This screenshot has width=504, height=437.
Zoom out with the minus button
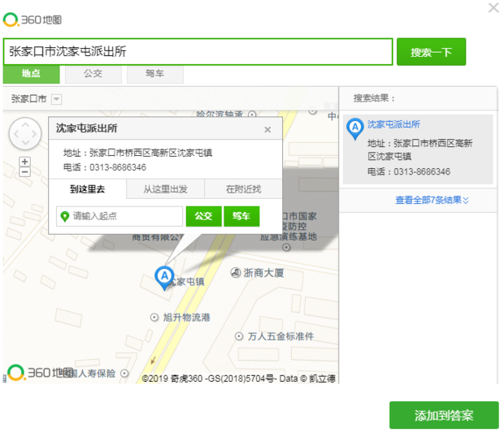[24, 172]
